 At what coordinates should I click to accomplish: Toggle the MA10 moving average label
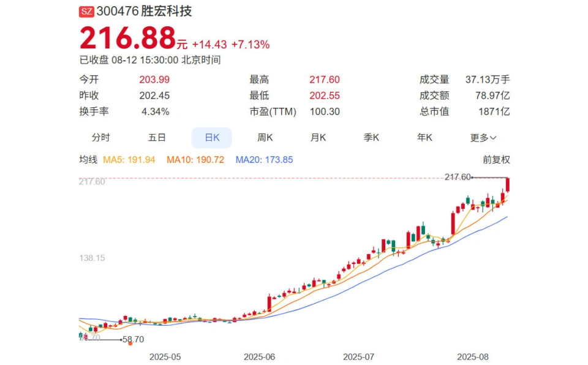(x=195, y=160)
